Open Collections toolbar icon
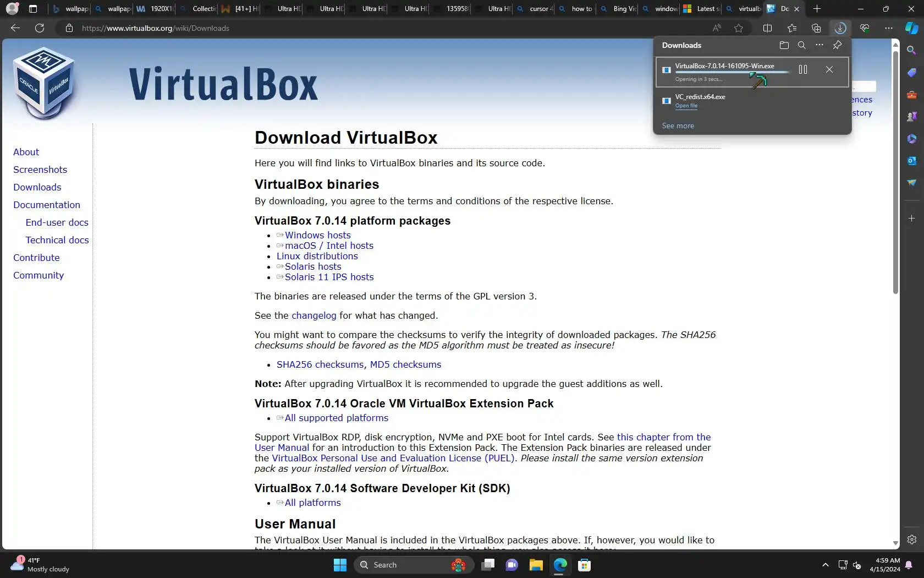Viewport: 924px width, 578px height. coord(816,28)
